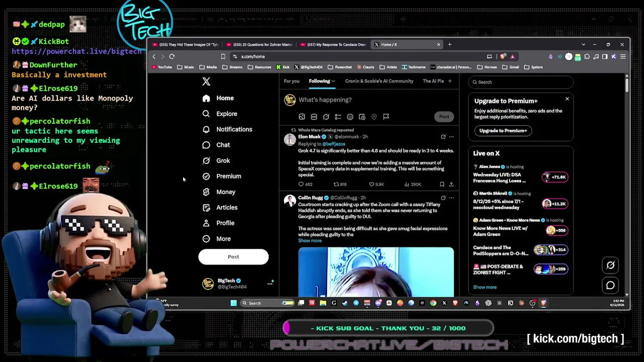The height and width of the screenshot is (362, 644).
Task: Click the Windows taskbar Search box
Action: [x=268, y=303]
